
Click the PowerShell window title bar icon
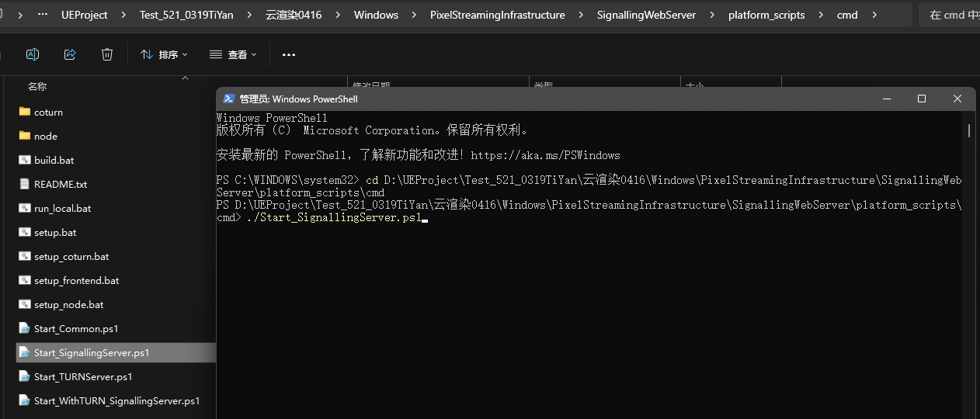click(229, 99)
